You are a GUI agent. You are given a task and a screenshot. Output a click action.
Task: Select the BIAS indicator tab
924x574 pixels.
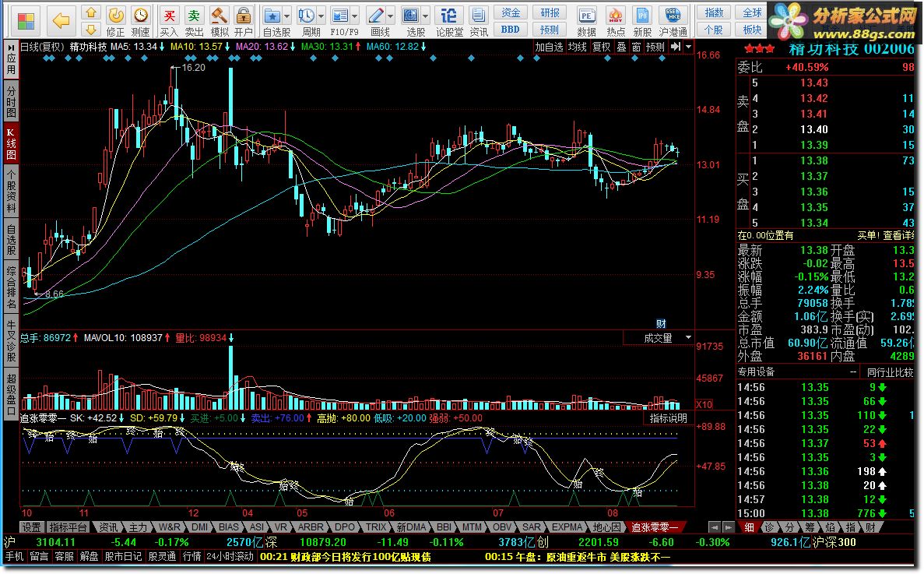click(229, 526)
